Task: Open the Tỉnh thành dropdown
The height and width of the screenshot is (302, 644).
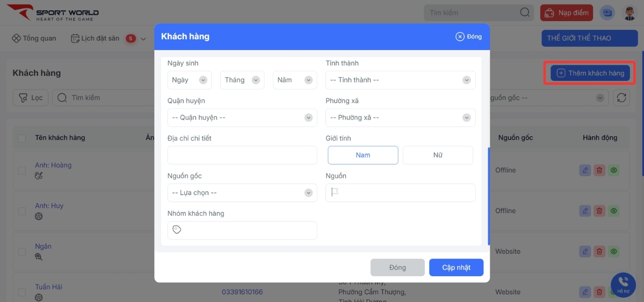Action: (x=400, y=80)
